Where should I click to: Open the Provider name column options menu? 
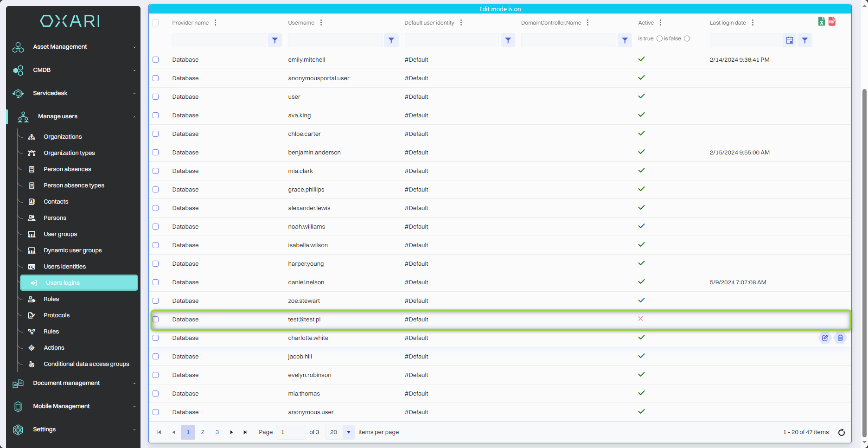pos(215,23)
